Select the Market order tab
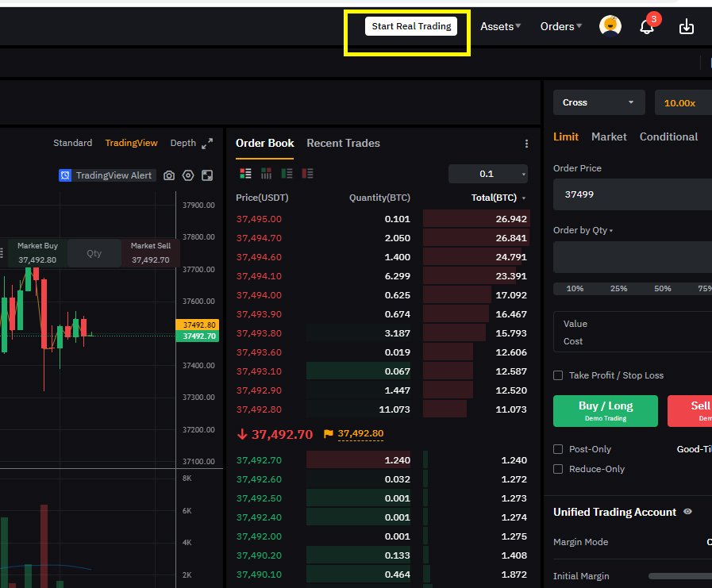Screen dimensions: 712x588 coord(609,136)
